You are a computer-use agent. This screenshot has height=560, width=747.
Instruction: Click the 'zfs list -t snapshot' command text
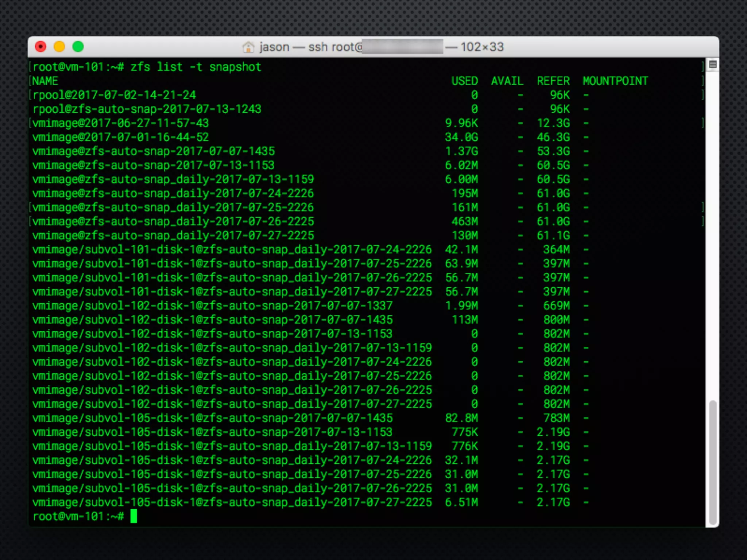point(196,67)
